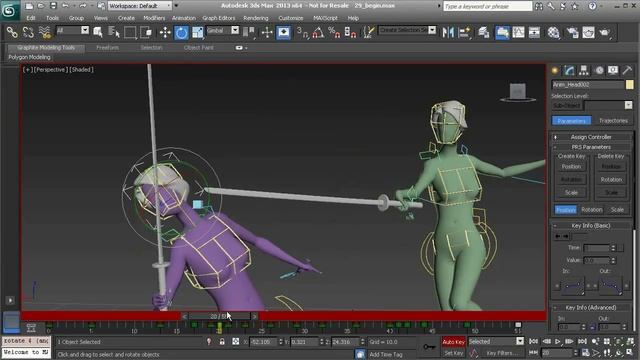Toggle the Spinner Snap icon

[x=350, y=32]
